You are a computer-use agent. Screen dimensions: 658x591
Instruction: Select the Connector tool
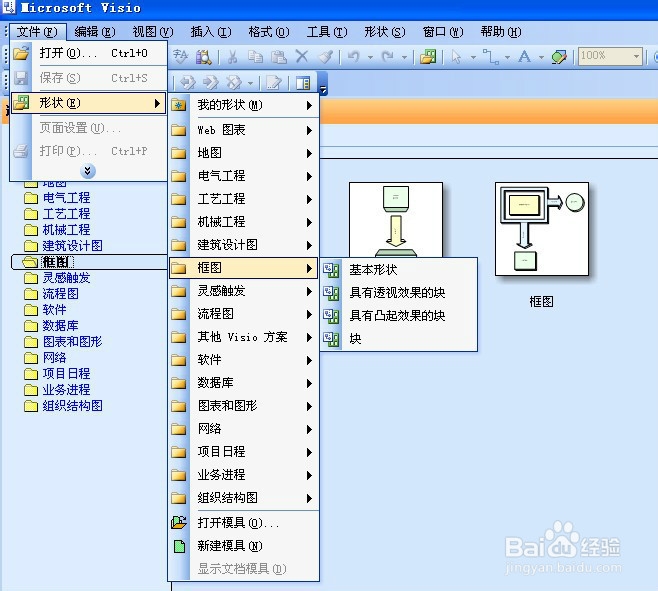(x=491, y=56)
